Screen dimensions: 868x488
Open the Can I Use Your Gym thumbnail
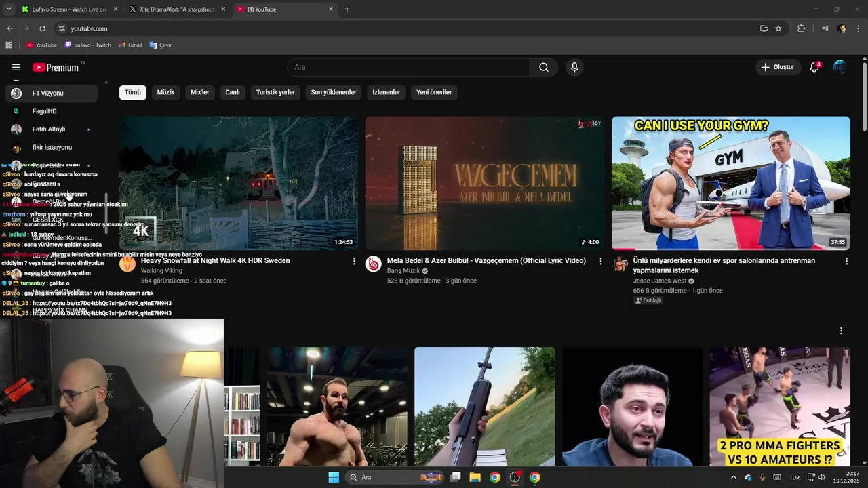[x=731, y=183]
